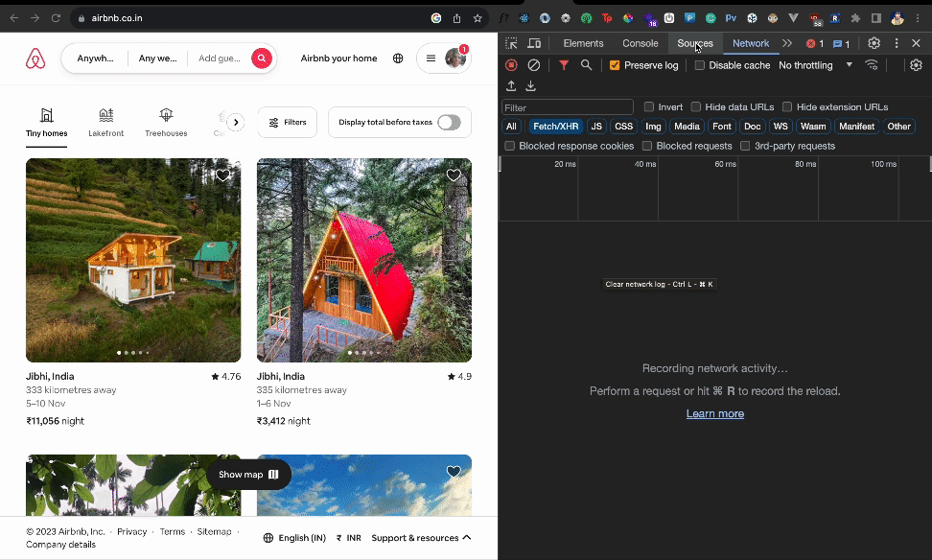Click Show map button
Screen dimensions: 932x560
[x=248, y=475]
